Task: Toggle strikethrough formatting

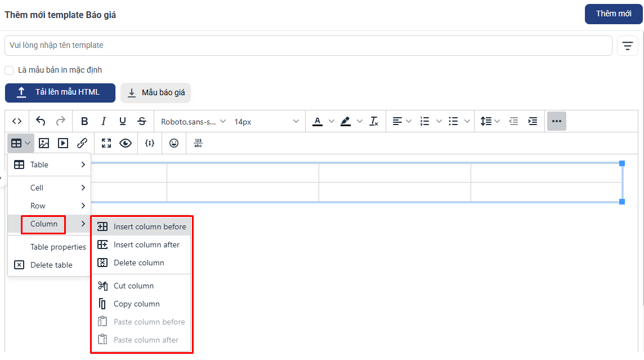Action: tap(142, 121)
